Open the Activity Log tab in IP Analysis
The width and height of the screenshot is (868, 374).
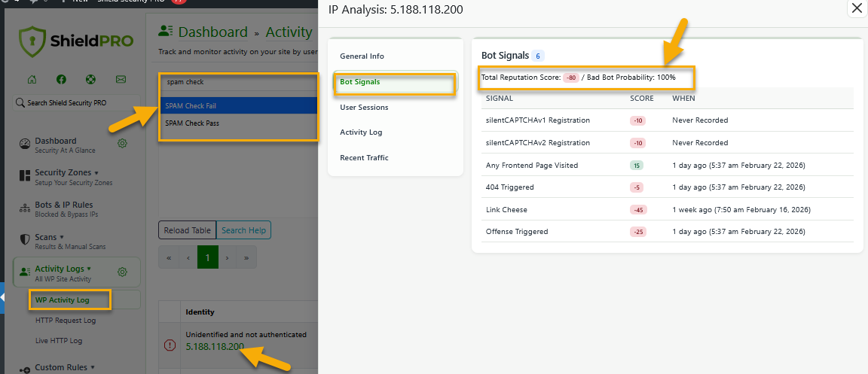[396, 132]
